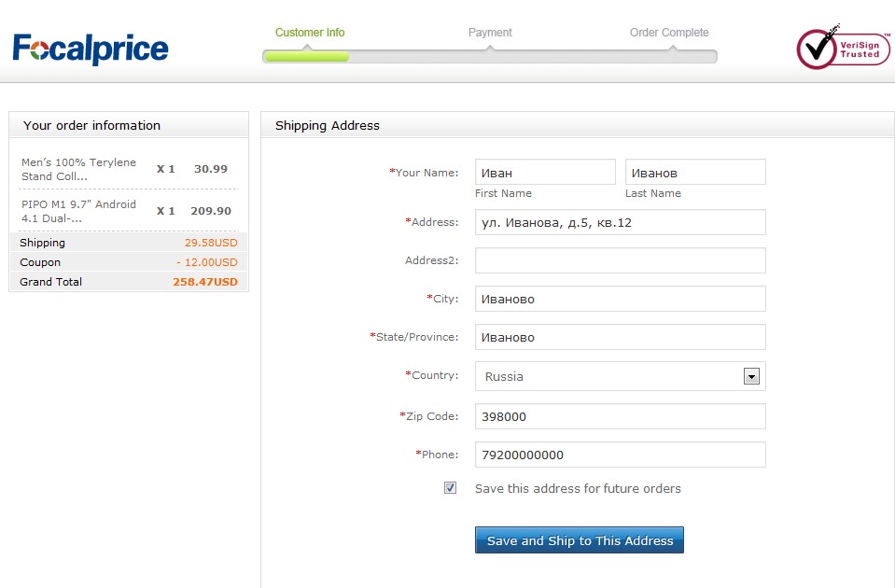
Task: Open Men's 100% Terylene Stand Collar item
Action: tap(79, 169)
